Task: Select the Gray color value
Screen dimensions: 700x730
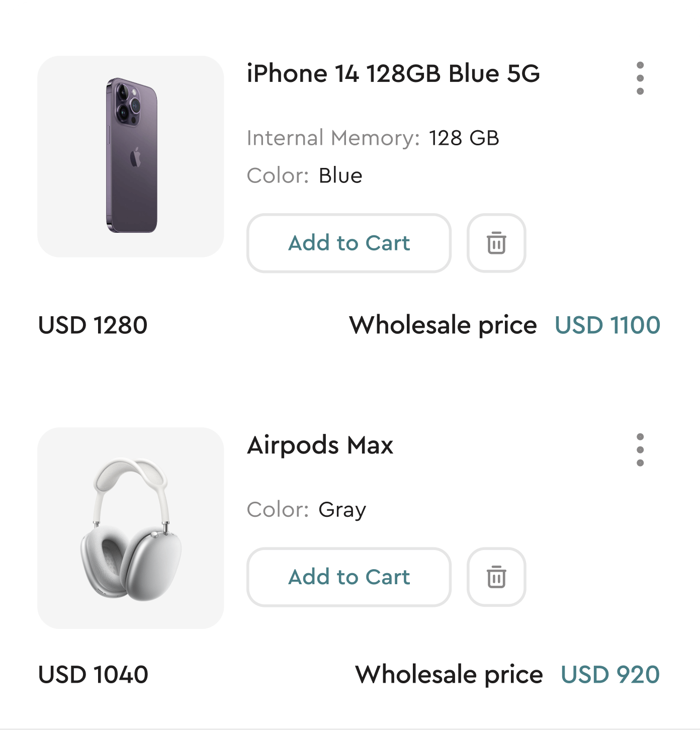Action: [x=342, y=510]
